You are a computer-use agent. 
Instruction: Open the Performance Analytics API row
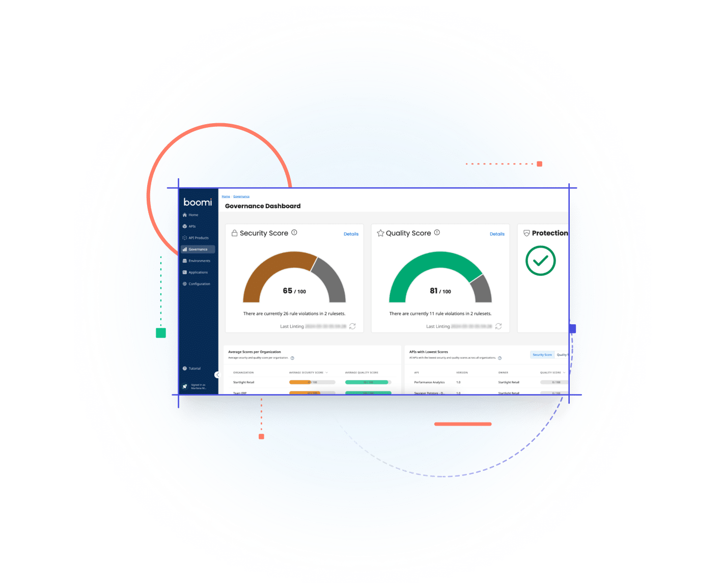click(x=489, y=382)
